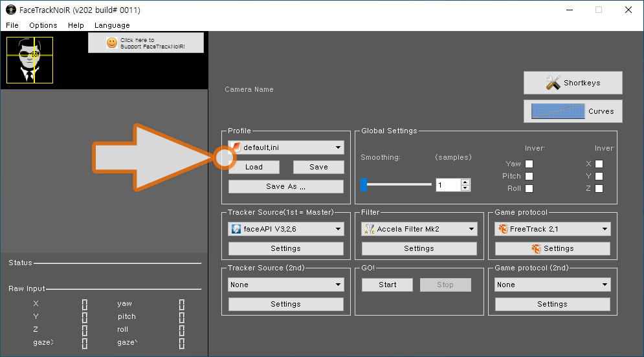This screenshot has height=357, width=644.
Task: Open Tracker Source (1st) Settings
Action: [286, 248]
